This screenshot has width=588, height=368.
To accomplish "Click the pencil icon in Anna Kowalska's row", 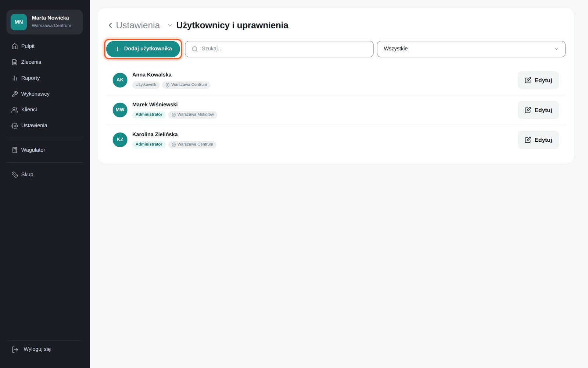I will click(528, 80).
